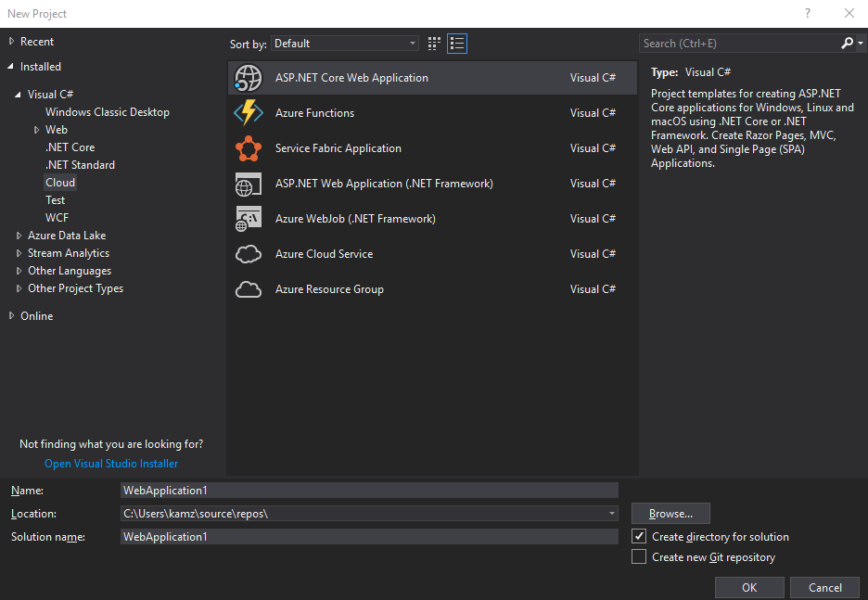This screenshot has height=600, width=868.
Task: Switch to small icons grid view
Action: tap(434, 44)
